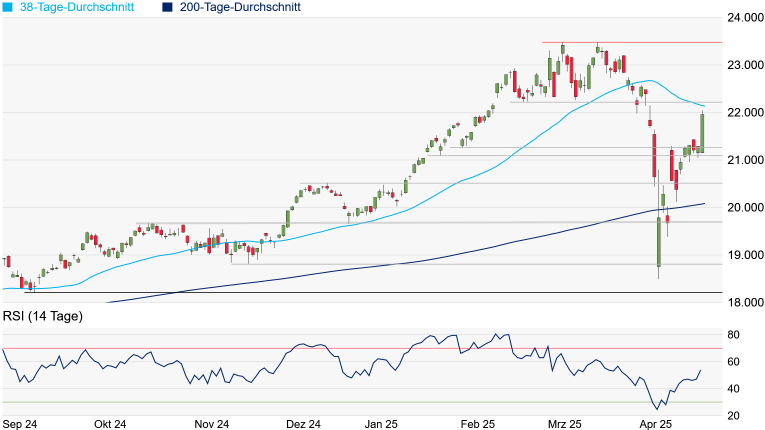Click the Sep 24 date label
Screen dimensions: 765x430
point(21,424)
